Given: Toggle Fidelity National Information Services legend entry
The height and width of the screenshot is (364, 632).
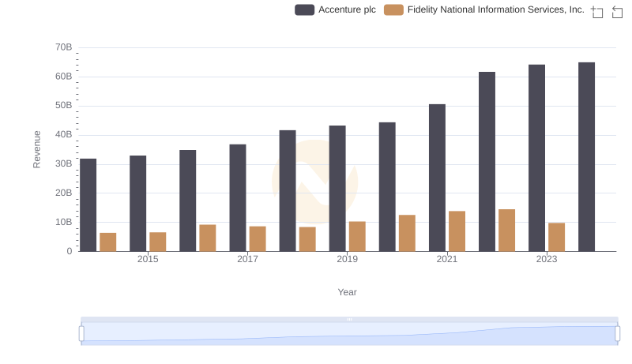Looking at the screenshot, I should (483, 9).
